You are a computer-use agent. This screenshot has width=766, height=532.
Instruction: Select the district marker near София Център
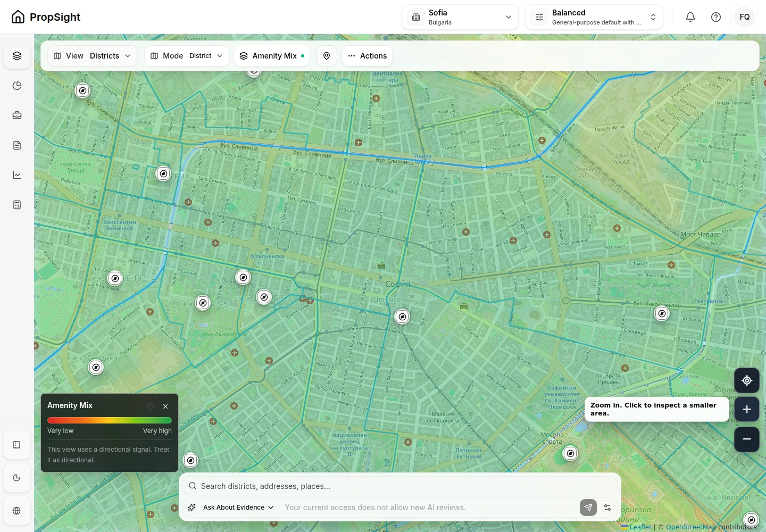click(x=403, y=317)
